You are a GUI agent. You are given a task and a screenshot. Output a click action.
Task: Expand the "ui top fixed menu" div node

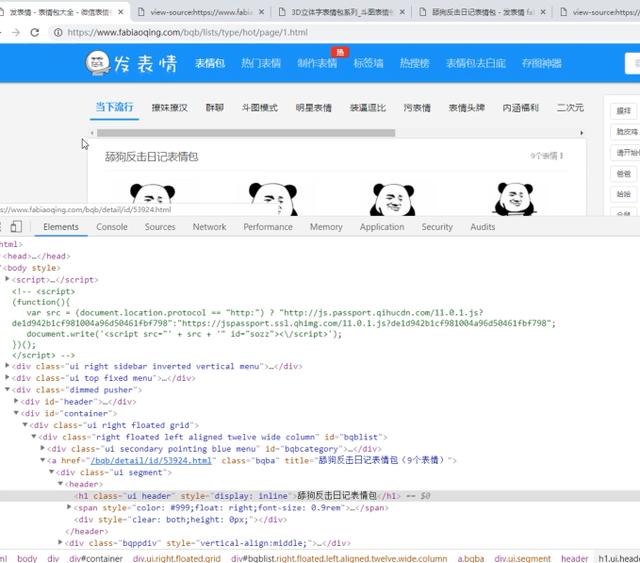pyautogui.click(x=7, y=378)
